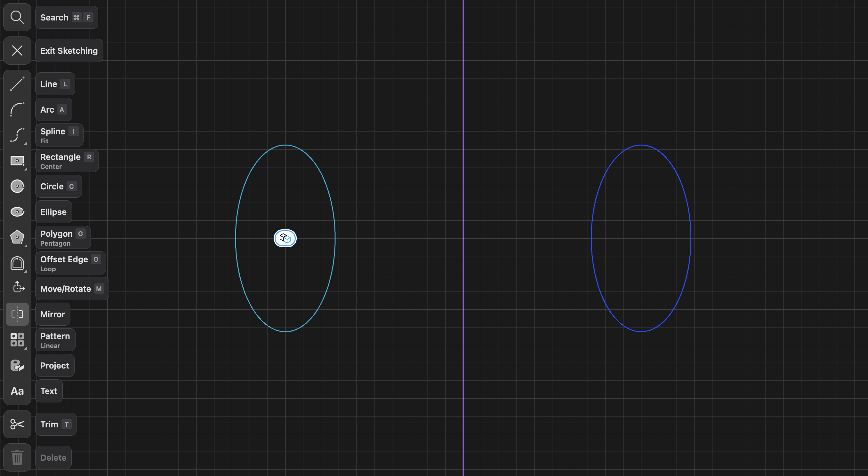The height and width of the screenshot is (476, 868).
Task: Click the Circle C label
Action: [x=59, y=186]
